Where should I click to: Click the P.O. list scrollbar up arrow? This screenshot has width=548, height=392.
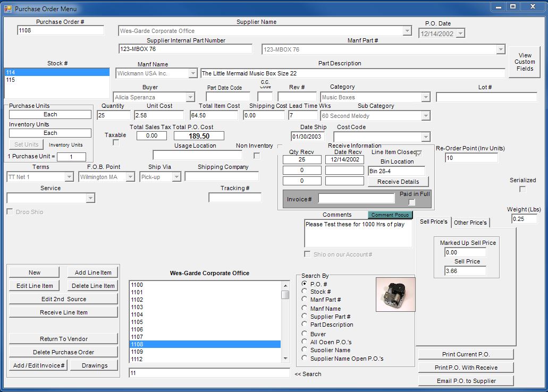(x=285, y=285)
